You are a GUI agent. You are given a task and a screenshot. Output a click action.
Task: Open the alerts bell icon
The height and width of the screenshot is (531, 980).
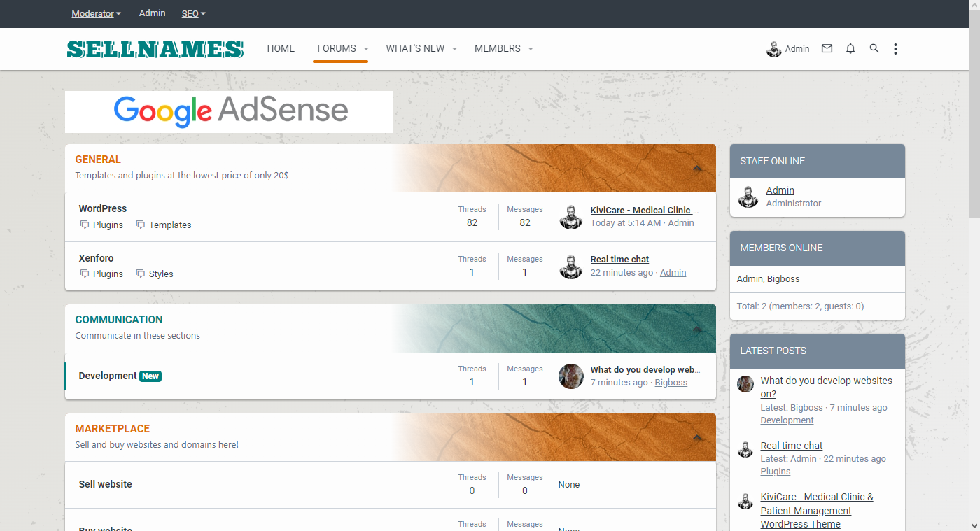coord(850,49)
